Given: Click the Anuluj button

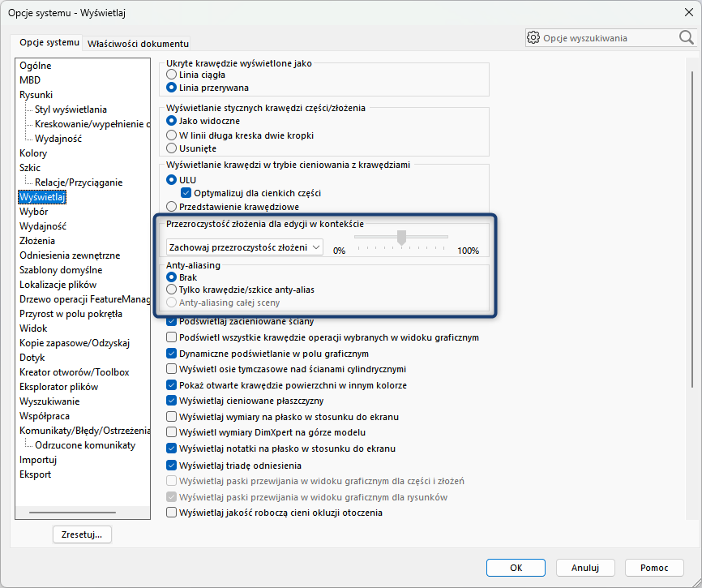Looking at the screenshot, I should [x=584, y=568].
